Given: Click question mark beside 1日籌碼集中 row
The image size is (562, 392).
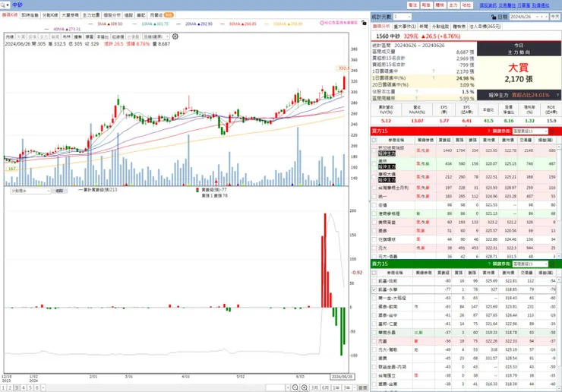Looking at the screenshot, I should coord(434,71).
